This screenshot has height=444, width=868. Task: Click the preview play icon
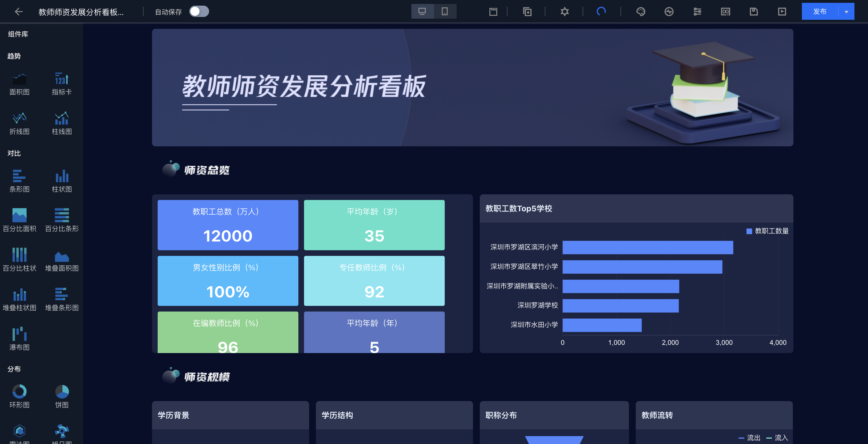(x=782, y=12)
